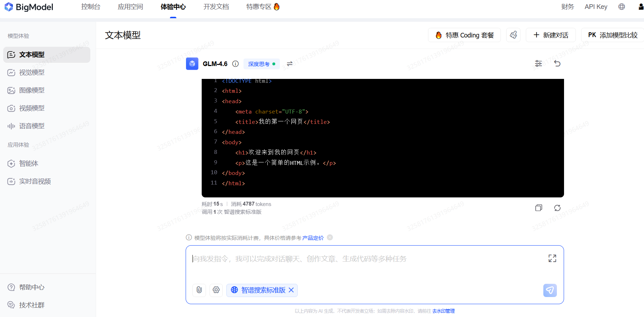
Task: Remove 智谱搜索标准版 with the X
Action: [291, 290]
